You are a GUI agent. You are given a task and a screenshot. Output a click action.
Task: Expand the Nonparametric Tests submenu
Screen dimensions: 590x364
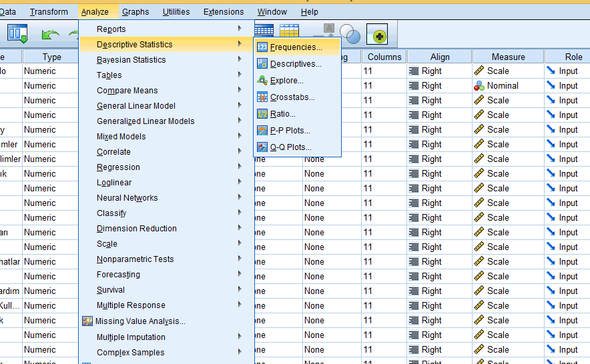(240, 259)
